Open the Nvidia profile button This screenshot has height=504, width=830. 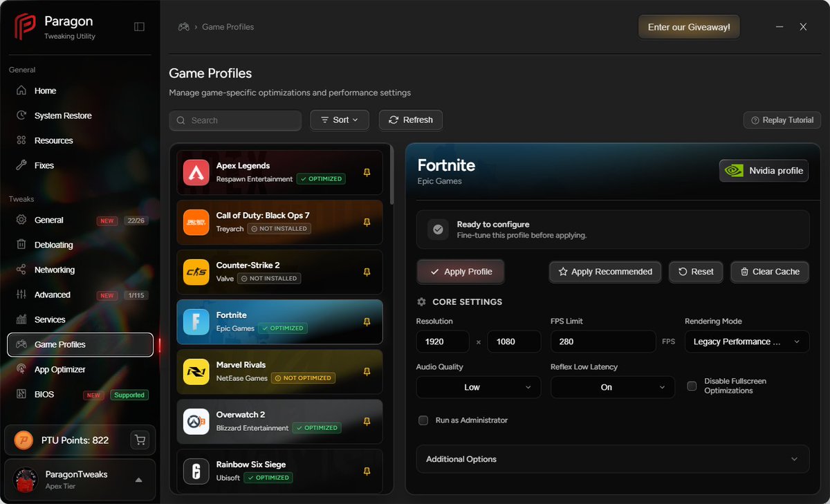tap(764, 171)
